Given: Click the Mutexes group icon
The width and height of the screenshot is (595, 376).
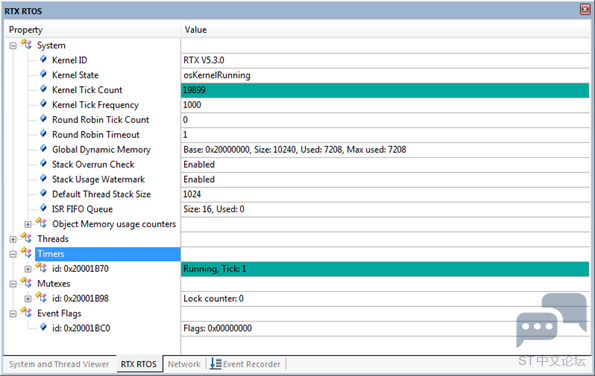Looking at the screenshot, I should [26, 282].
